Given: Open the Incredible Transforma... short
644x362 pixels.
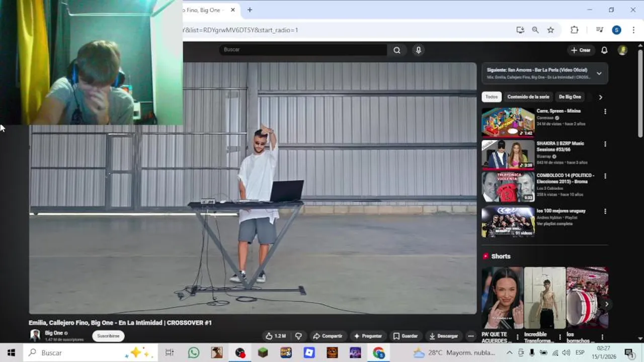Looking at the screenshot, I should pyautogui.click(x=545, y=298).
